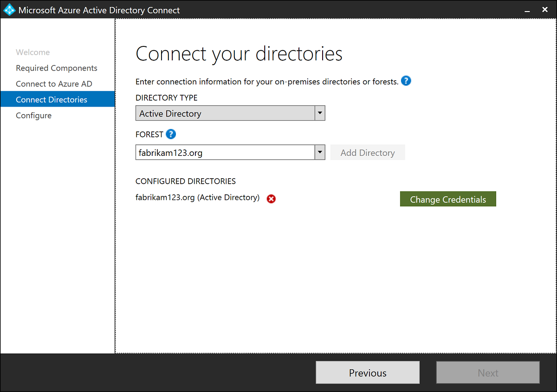The image size is (557, 392).
Task: Open the Welcome step in the sidebar
Action: (33, 52)
